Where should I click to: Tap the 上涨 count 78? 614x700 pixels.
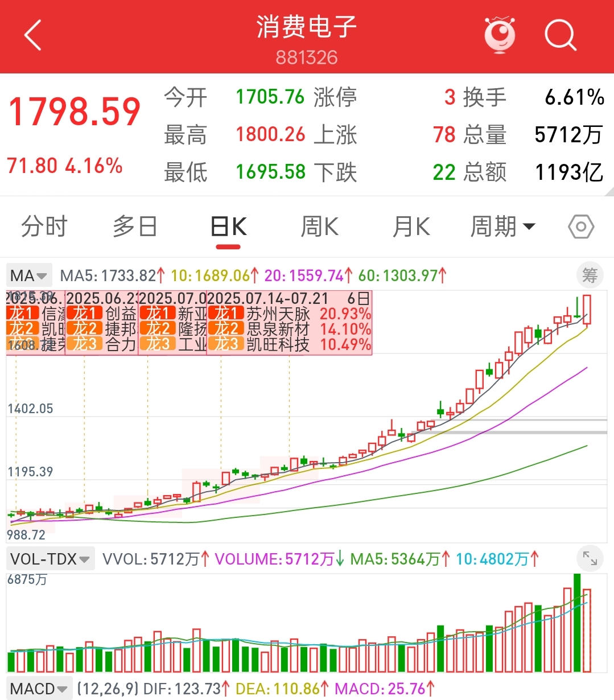click(x=444, y=135)
